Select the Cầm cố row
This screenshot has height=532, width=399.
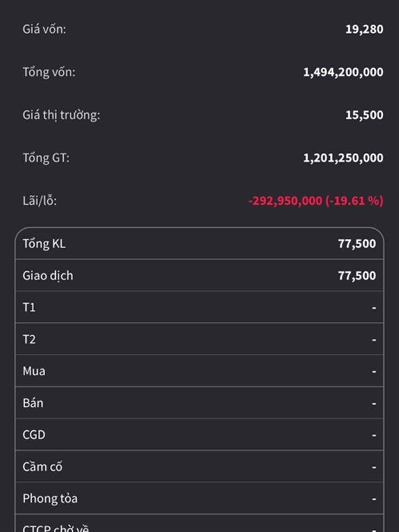199,467
